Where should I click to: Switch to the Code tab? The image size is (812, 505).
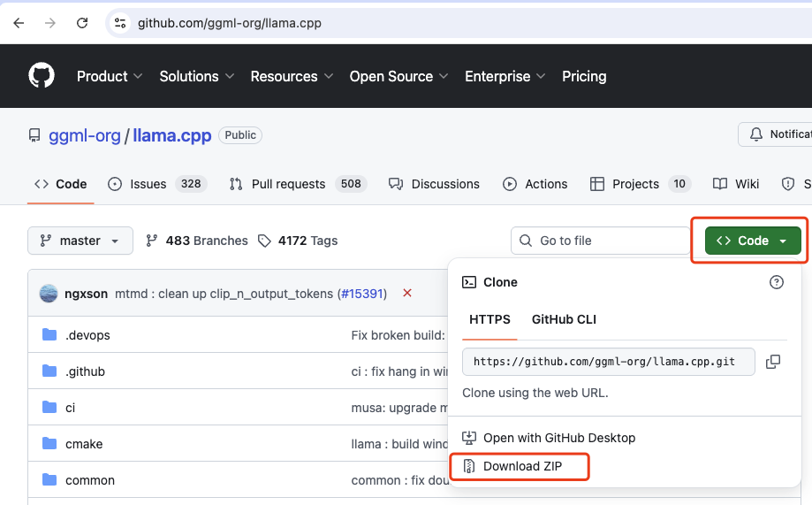click(61, 184)
